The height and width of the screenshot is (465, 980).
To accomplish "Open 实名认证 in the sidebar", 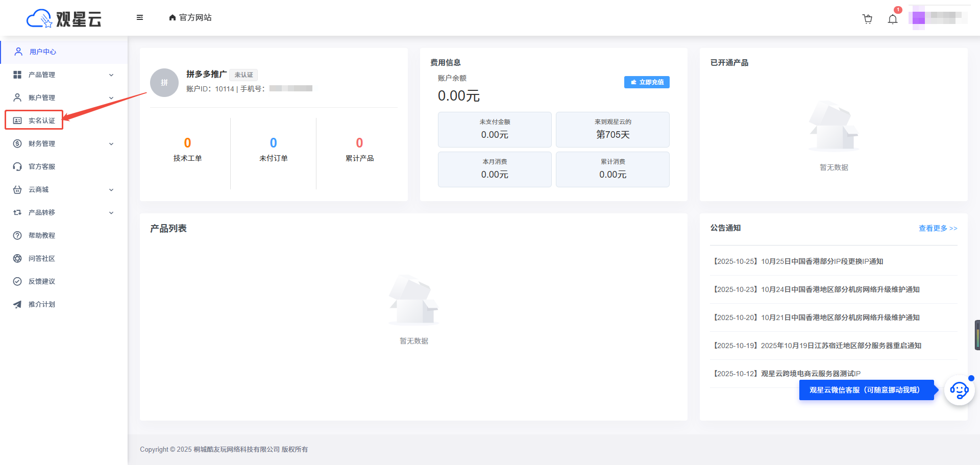I will click(41, 120).
